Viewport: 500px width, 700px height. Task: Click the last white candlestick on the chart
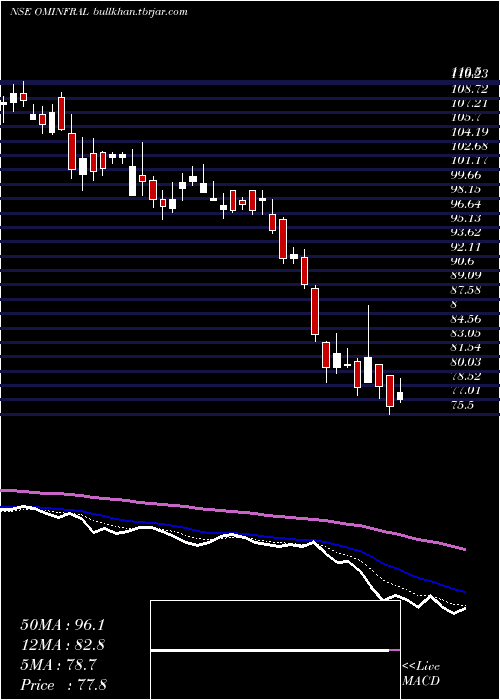[400, 396]
